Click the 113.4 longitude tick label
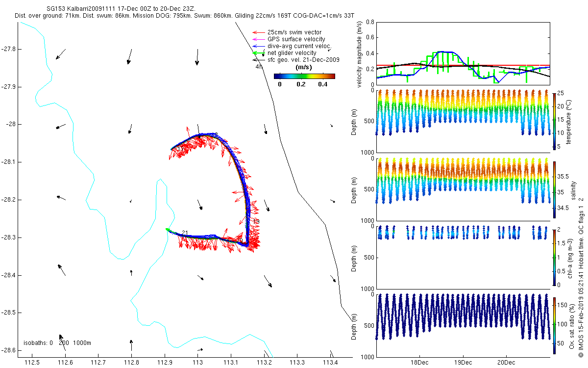Viewport: 588px width, 368px height. tap(330, 363)
